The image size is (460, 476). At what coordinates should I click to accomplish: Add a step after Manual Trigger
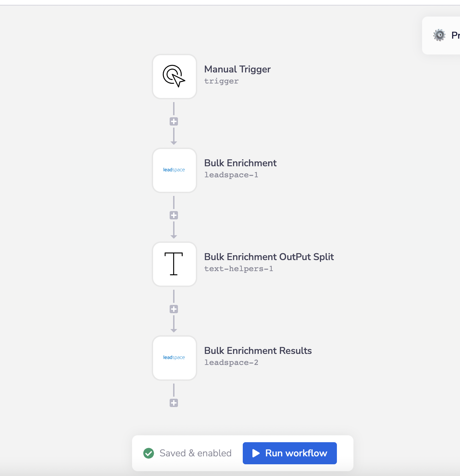(x=174, y=121)
